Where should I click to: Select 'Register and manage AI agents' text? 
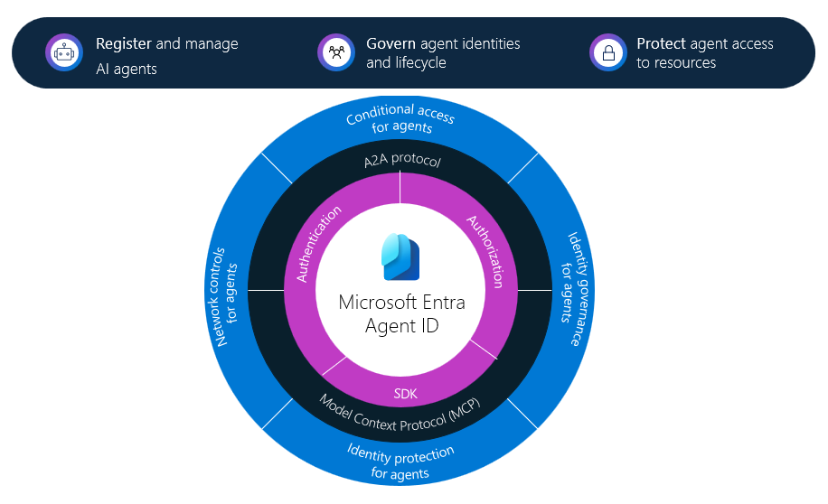[x=166, y=56]
